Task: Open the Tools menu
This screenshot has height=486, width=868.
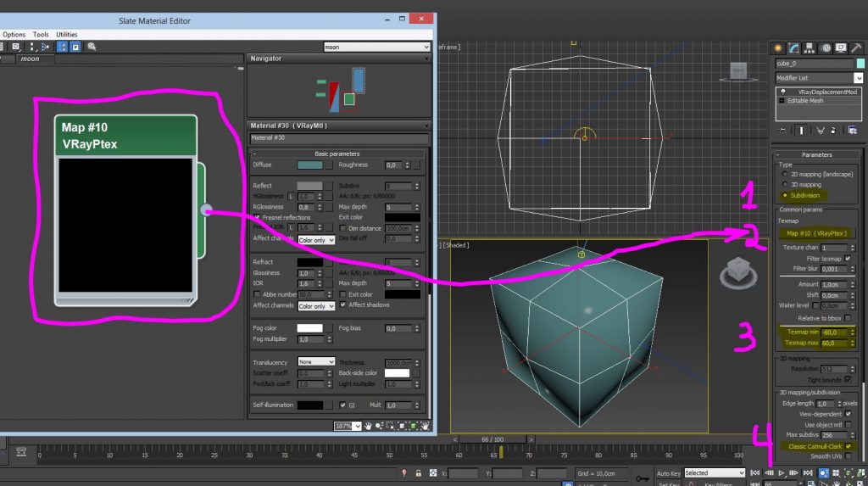Action: 41,34
